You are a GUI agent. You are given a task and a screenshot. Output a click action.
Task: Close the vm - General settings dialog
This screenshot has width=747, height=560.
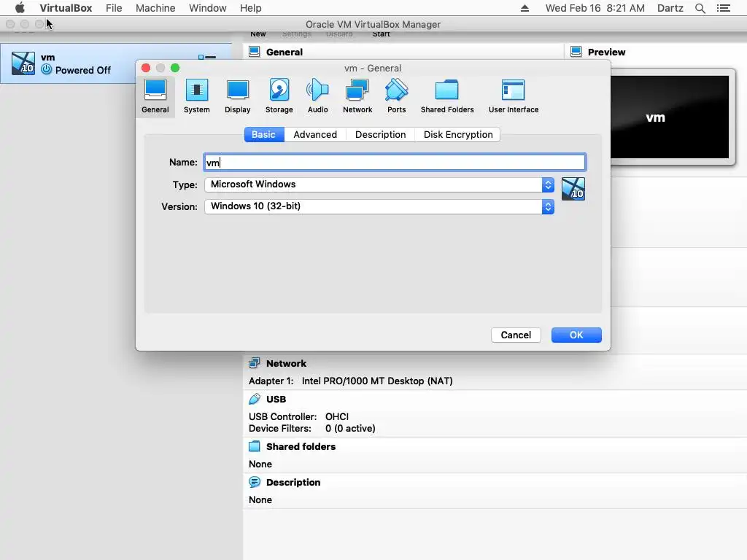click(x=146, y=68)
